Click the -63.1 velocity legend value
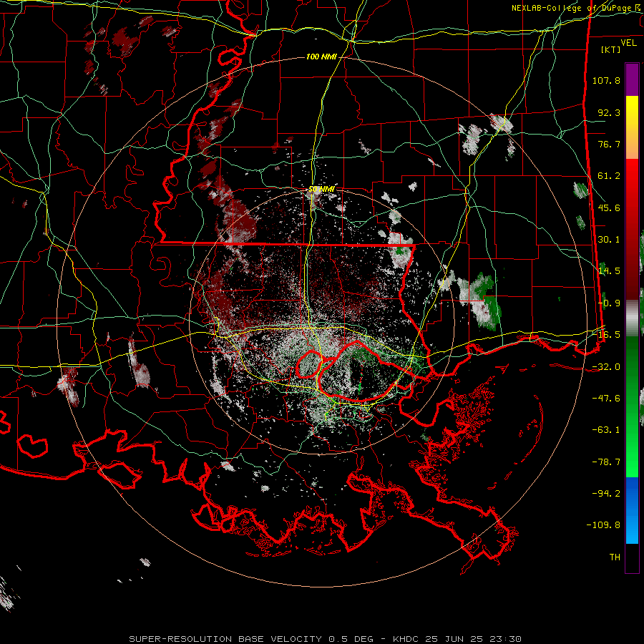The height and width of the screenshot is (644, 644). pyautogui.click(x=606, y=430)
